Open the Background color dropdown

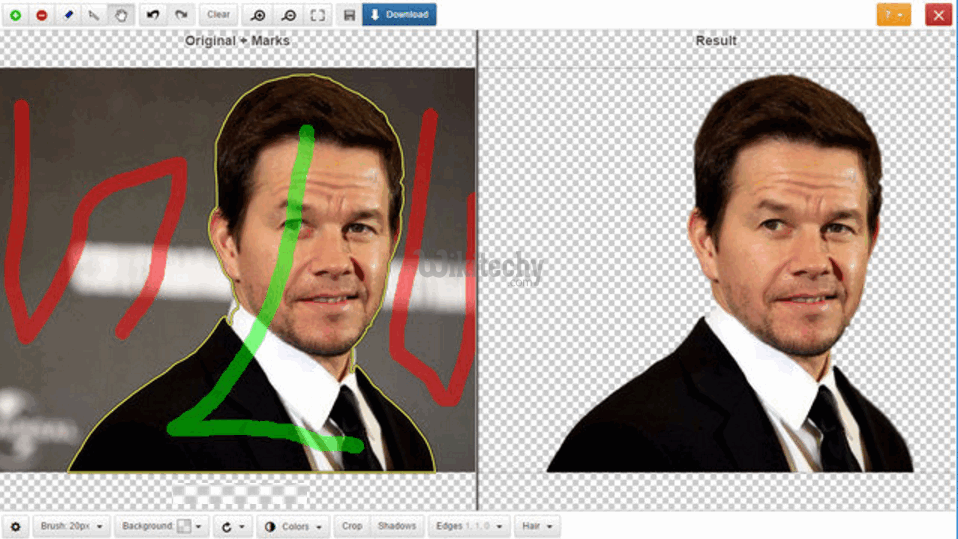[161, 526]
